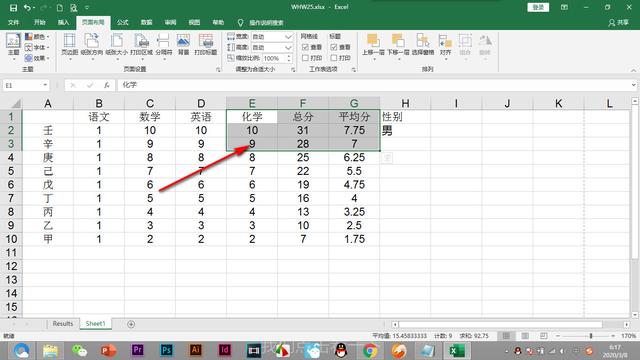640x360 pixels.
Task: Open the theme Fonts (字体) menu
Action: tap(37, 47)
